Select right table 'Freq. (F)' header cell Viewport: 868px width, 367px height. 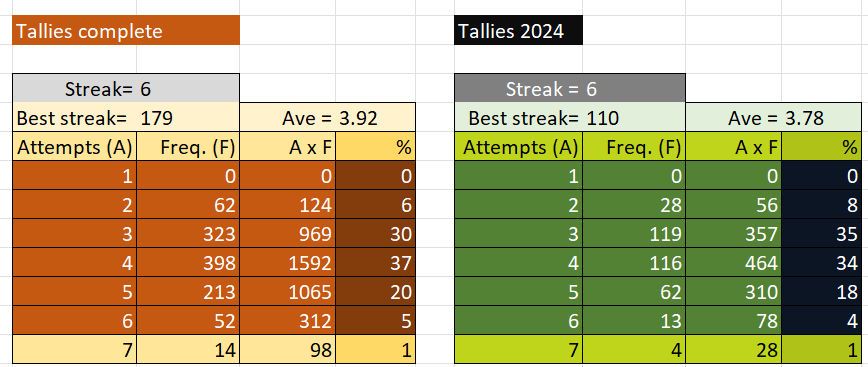pyautogui.click(x=634, y=147)
